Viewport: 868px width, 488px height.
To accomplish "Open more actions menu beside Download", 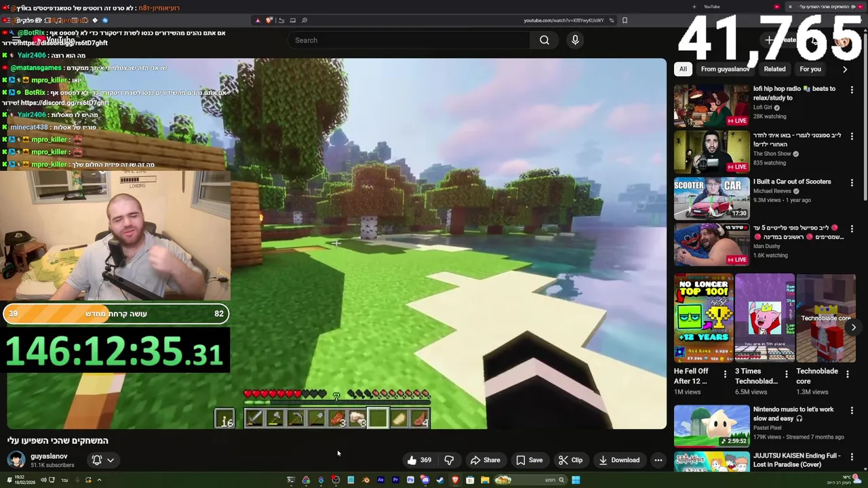I will [658, 460].
